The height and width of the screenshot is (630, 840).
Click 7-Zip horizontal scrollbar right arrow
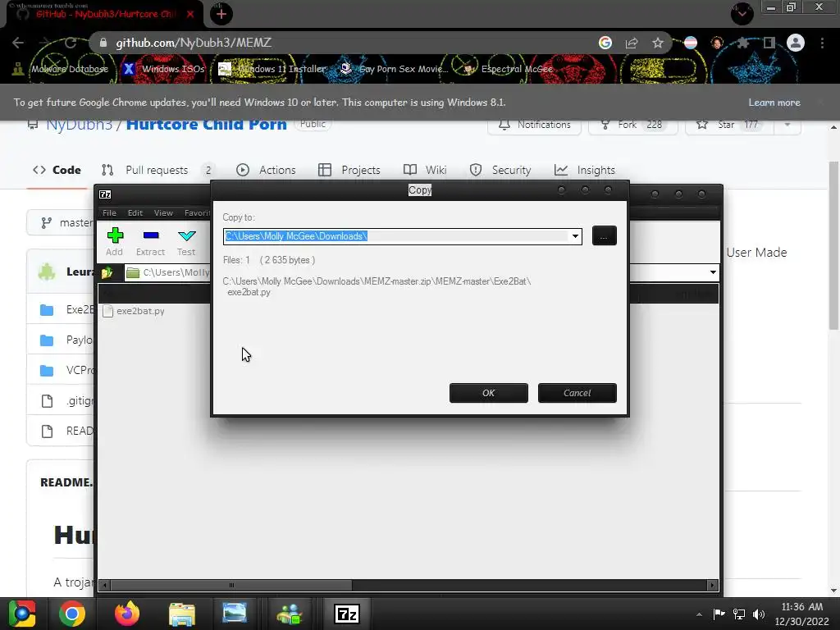(x=713, y=585)
